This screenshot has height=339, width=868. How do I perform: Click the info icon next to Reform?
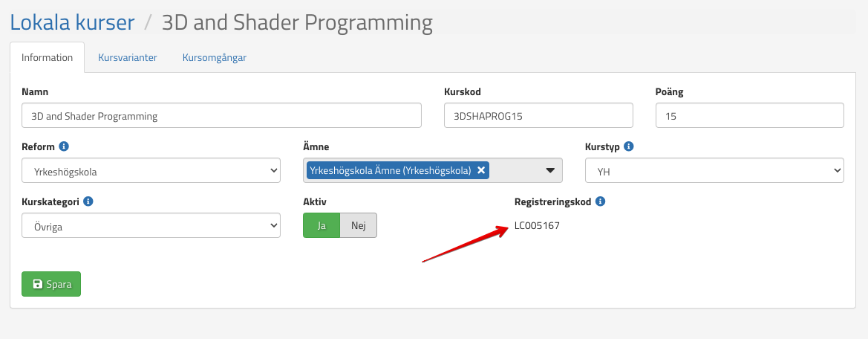tap(63, 146)
